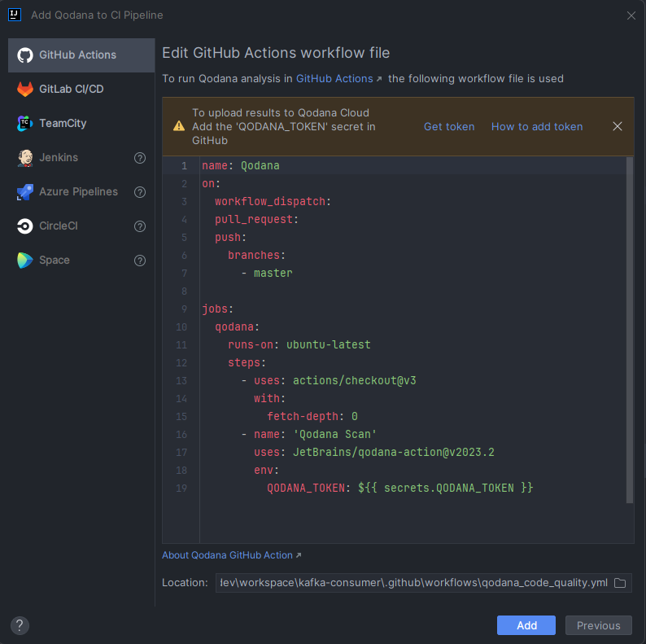Click the GitHub octocat icon
Image resolution: width=646 pixels, height=644 pixels.
[25, 55]
